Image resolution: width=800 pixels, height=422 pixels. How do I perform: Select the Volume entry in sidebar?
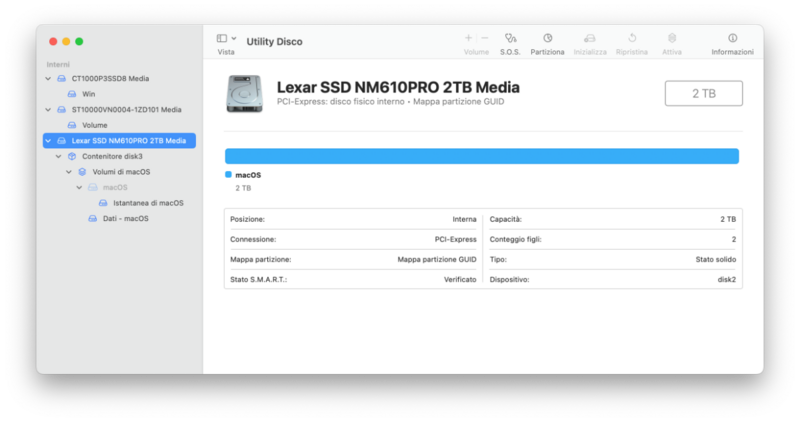pos(95,125)
